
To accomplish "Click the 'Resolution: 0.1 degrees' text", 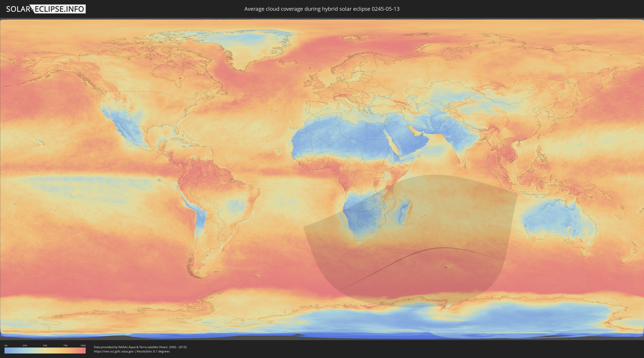I will (153, 352).
